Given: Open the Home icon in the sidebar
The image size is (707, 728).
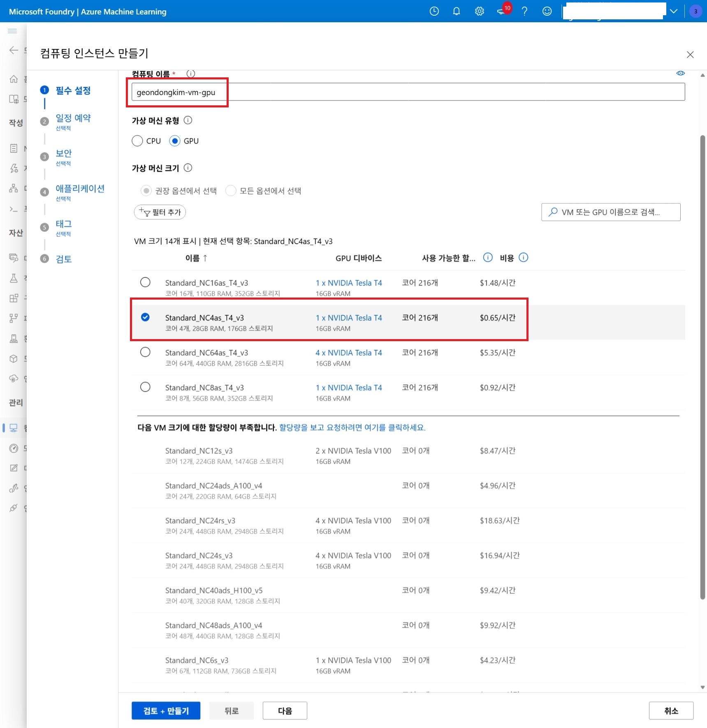Looking at the screenshot, I should (x=14, y=79).
